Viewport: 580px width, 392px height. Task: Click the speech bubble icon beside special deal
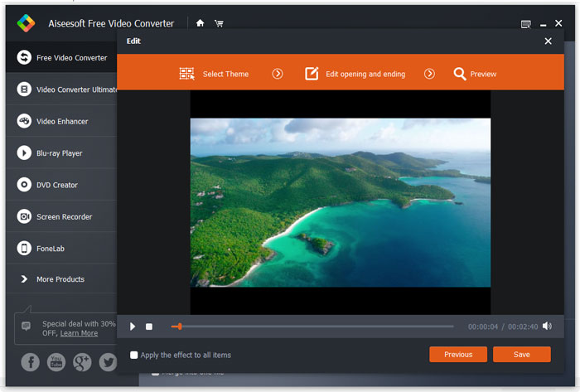26,326
